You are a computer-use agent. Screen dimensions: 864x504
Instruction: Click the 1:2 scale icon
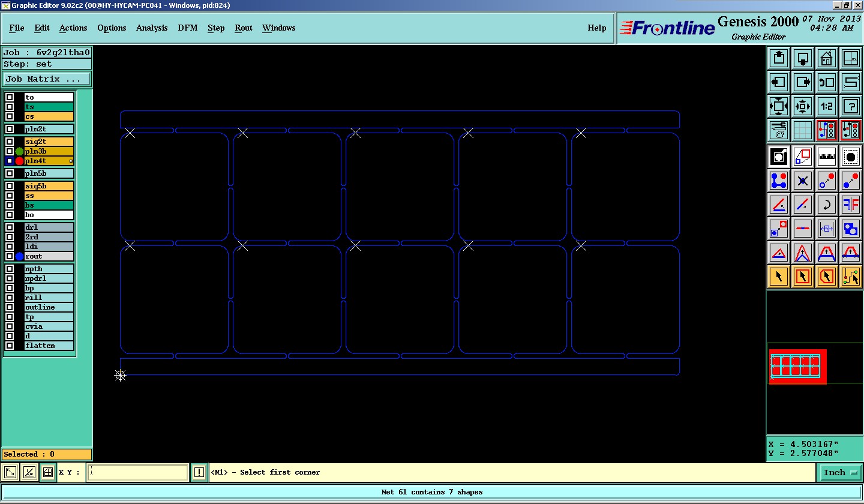[827, 106]
